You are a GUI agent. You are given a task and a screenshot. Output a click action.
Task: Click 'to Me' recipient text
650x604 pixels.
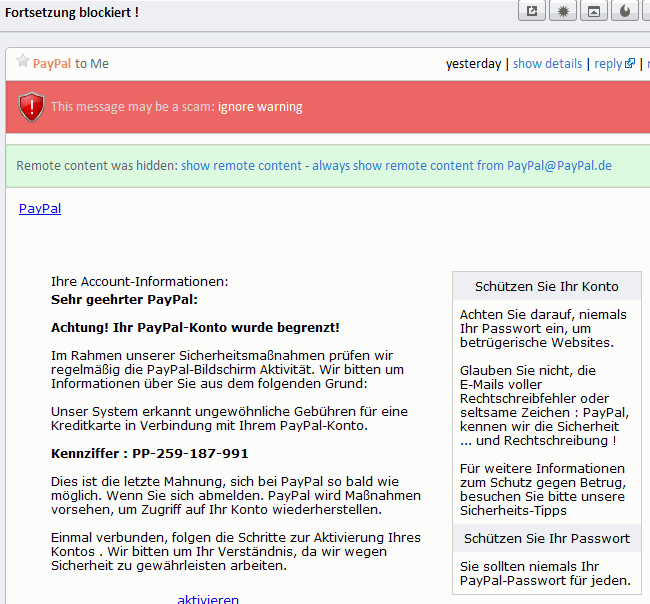coord(92,63)
